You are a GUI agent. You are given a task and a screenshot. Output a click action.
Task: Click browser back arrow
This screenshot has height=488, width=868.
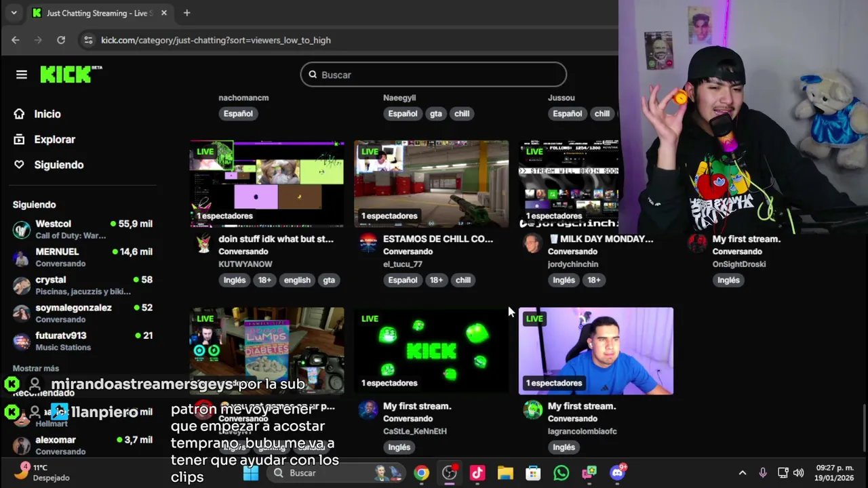[15, 40]
